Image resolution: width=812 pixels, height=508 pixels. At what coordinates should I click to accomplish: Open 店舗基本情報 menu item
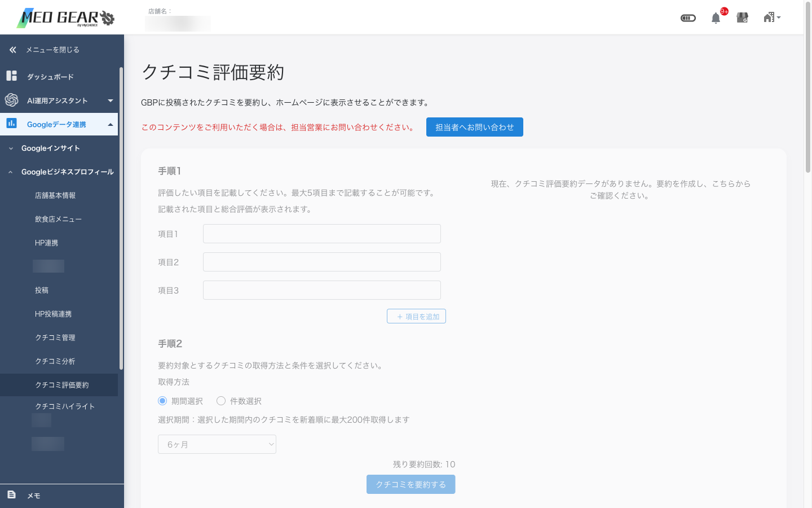[55, 195]
